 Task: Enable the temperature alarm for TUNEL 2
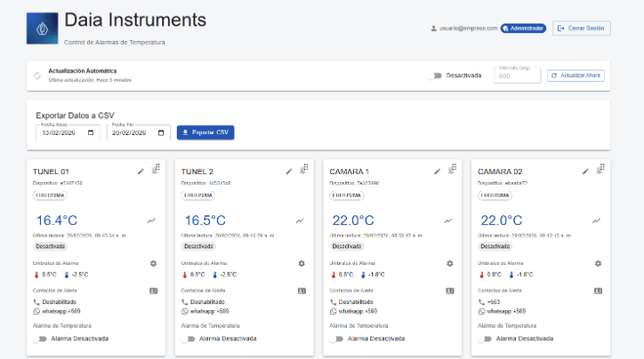188,339
